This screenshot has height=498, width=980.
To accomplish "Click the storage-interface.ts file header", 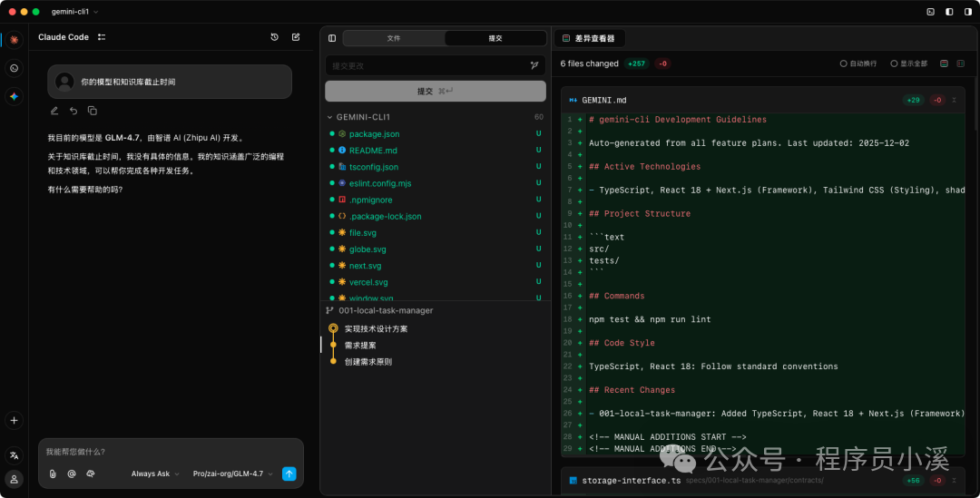I will 762,481.
